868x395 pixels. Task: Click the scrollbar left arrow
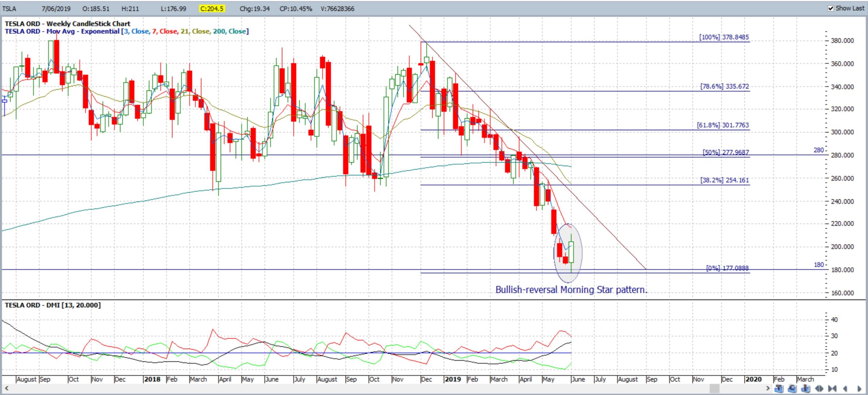coord(6,388)
